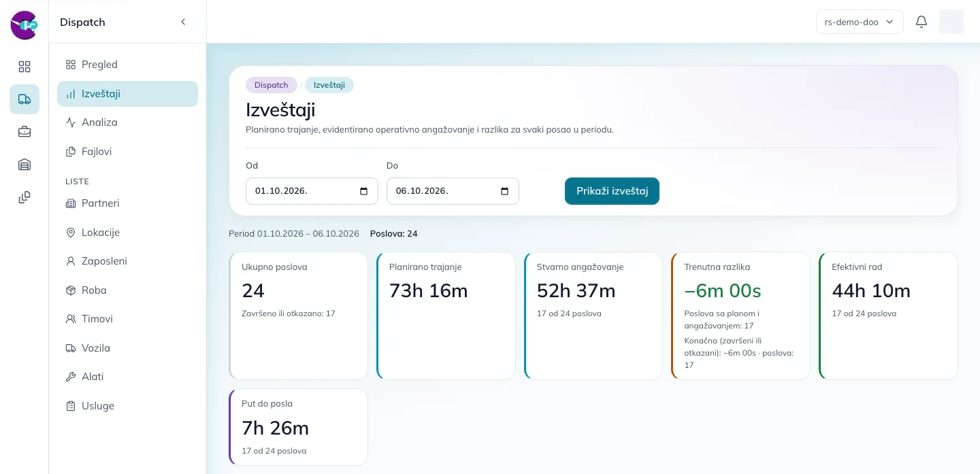This screenshot has width=980, height=474.
Task: Select the truck Dispatch module icon
Action: coord(24,99)
